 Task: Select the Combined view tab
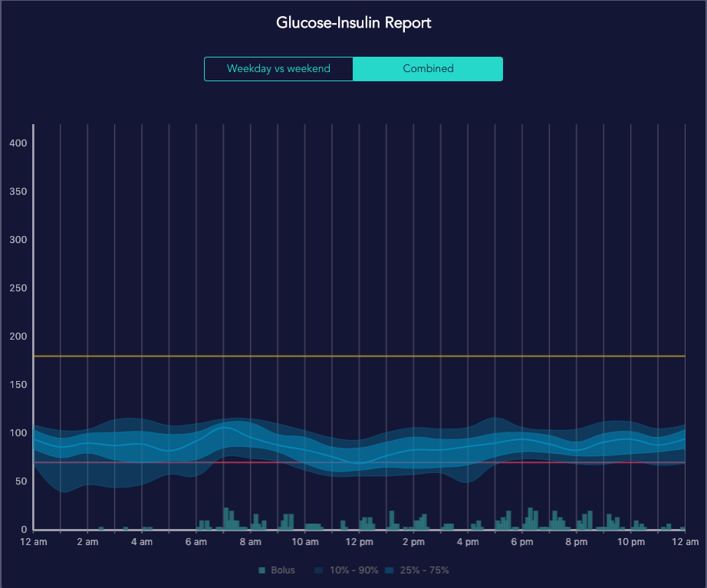428,68
